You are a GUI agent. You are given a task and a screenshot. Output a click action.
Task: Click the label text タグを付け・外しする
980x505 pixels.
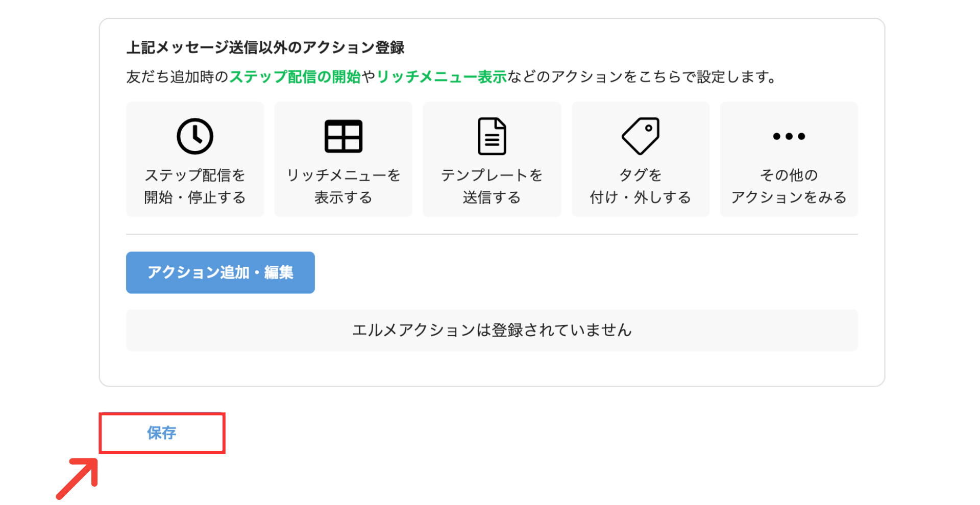click(640, 187)
